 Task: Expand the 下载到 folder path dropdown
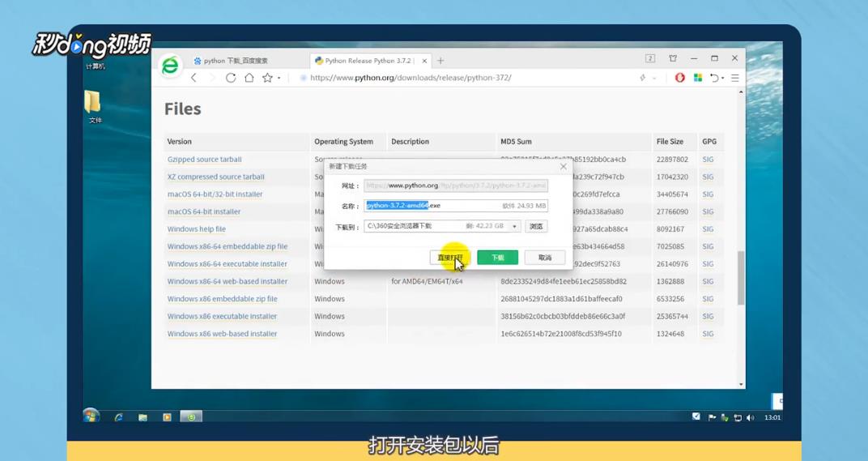coord(514,226)
